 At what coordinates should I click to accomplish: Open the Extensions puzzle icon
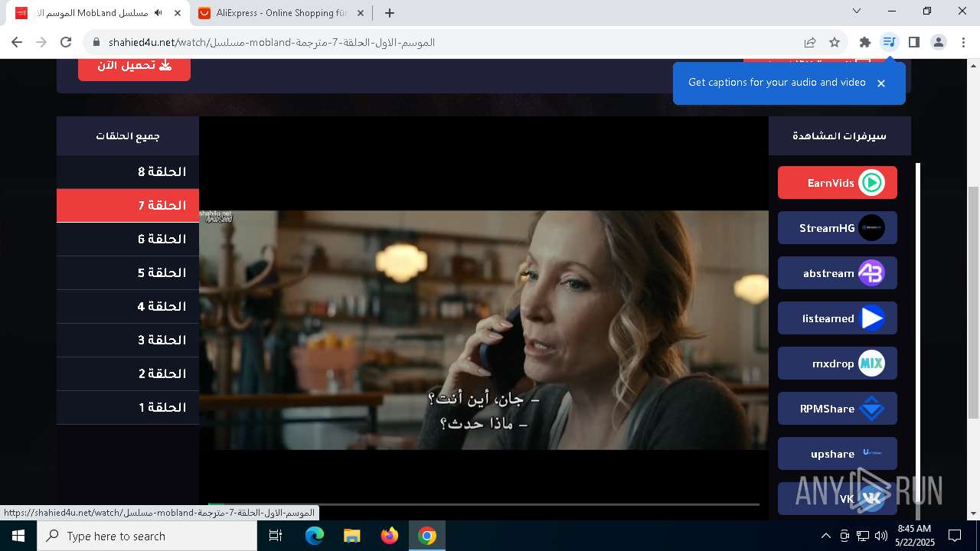(x=865, y=42)
